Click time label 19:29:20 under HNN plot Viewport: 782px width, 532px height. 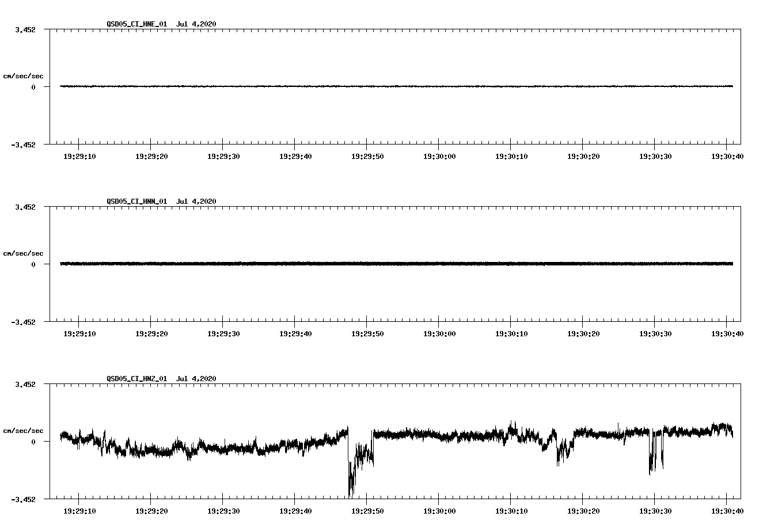coord(151,333)
